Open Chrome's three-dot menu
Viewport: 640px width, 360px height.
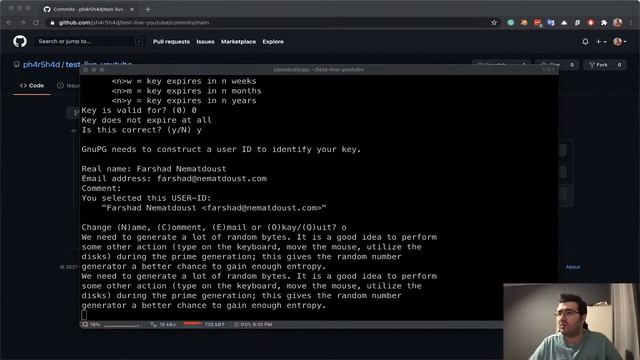pyautogui.click(x=631, y=22)
